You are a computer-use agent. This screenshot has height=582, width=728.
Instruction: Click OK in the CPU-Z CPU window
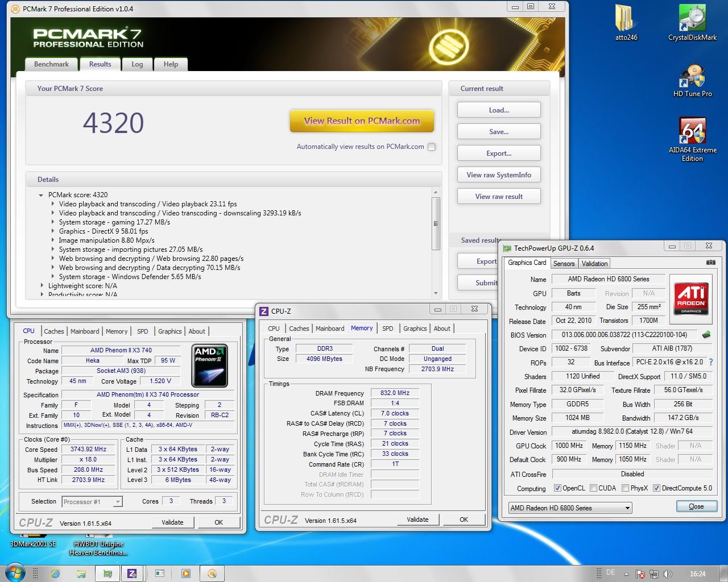tap(218, 522)
